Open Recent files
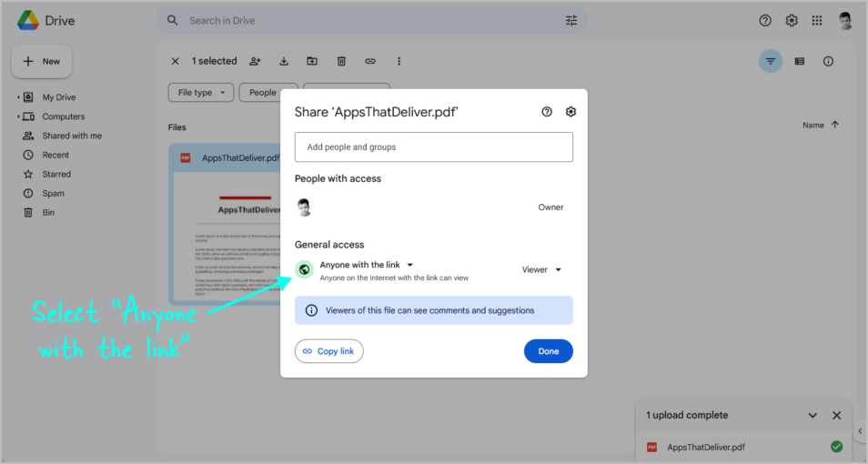 (56, 155)
